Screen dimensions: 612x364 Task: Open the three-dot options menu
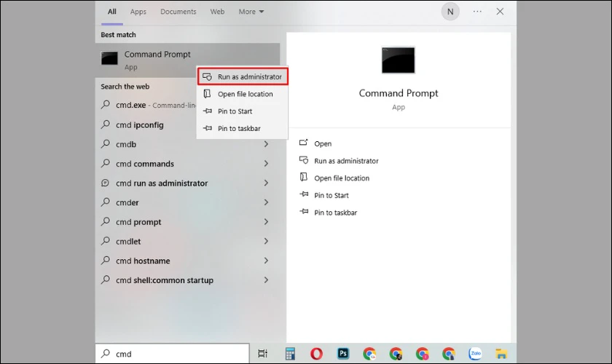(477, 12)
